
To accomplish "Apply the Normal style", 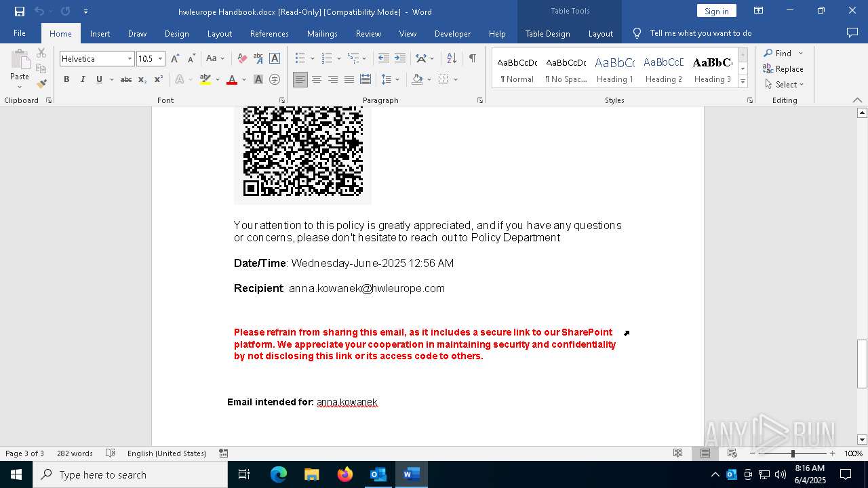I will pos(517,68).
